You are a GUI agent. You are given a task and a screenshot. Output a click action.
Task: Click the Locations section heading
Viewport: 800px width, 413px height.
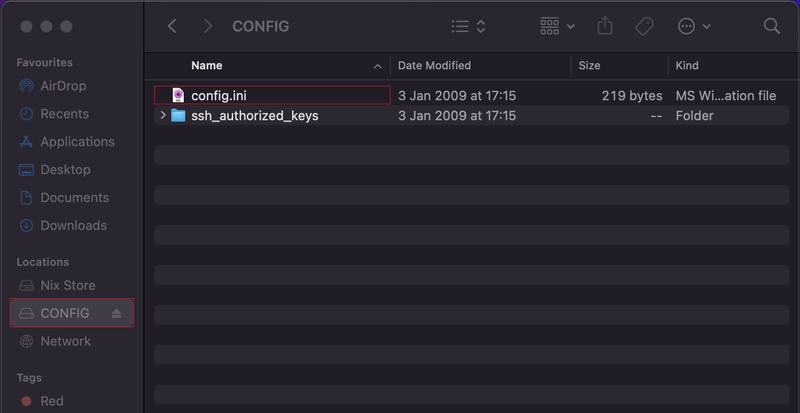[42, 262]
